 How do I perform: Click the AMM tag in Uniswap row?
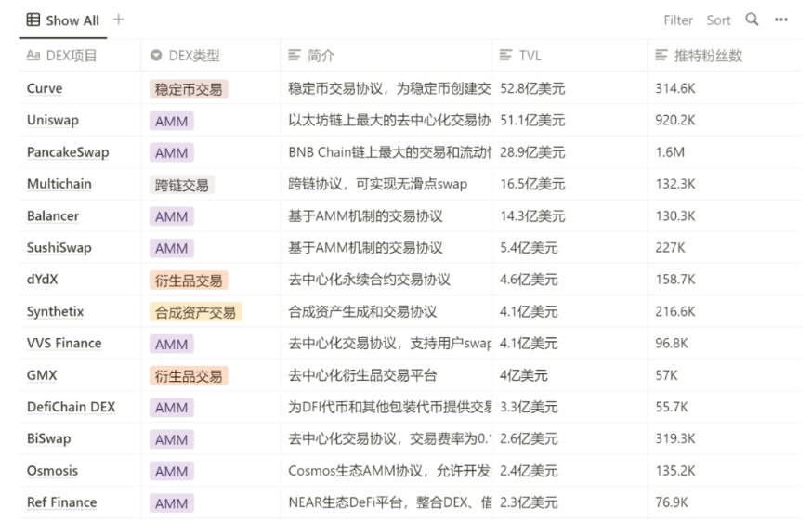click(x=171, y=121)
